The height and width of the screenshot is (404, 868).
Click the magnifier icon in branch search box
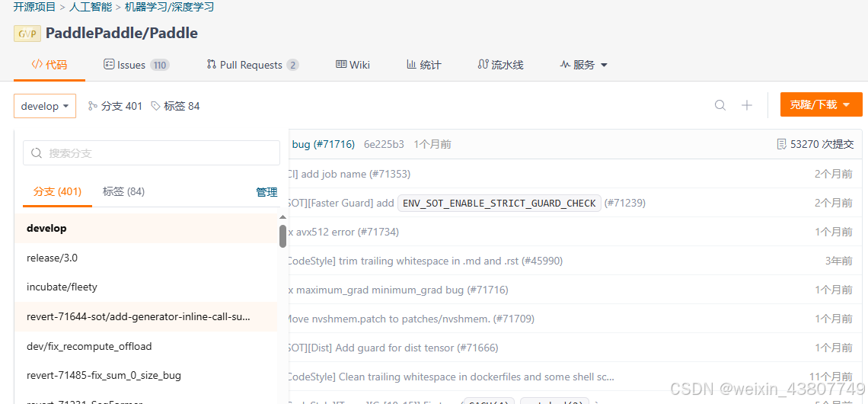coord(37,153)
